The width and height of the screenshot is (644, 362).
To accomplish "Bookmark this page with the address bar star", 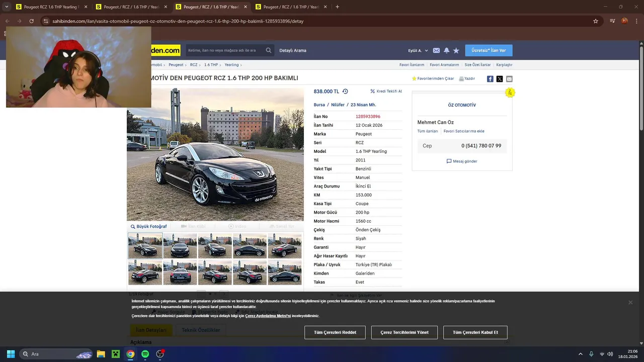I will pyautogui.click(x=596, y=21).
